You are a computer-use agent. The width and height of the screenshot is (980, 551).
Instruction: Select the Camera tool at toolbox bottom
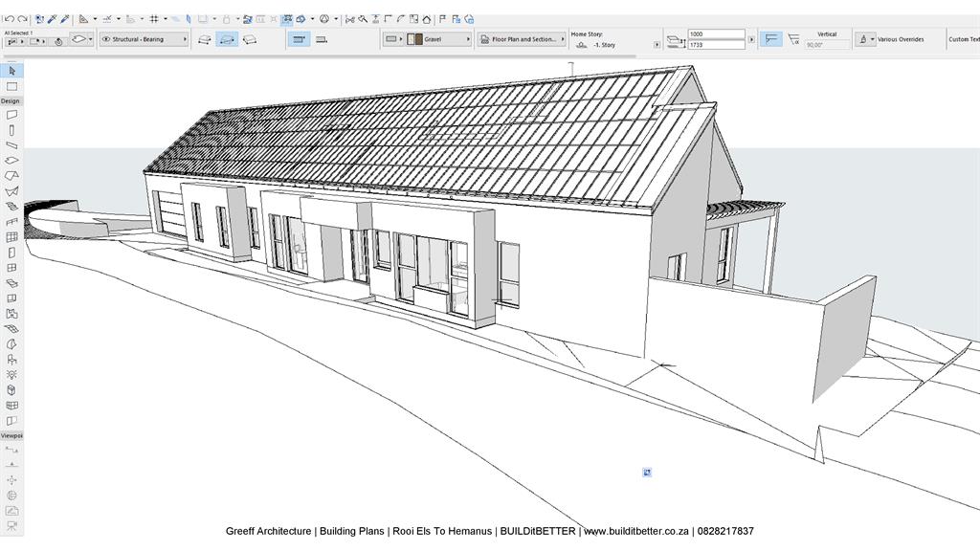point(11,526)
